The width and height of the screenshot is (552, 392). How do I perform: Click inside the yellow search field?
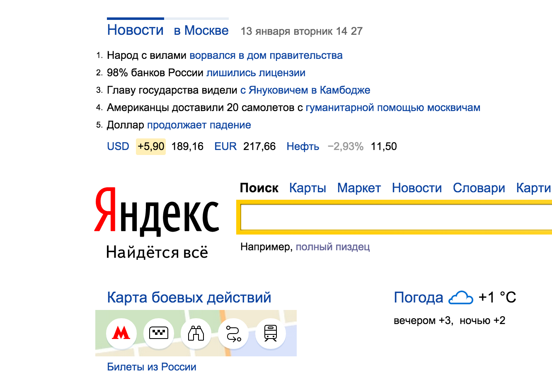click(x=396, y=218)
